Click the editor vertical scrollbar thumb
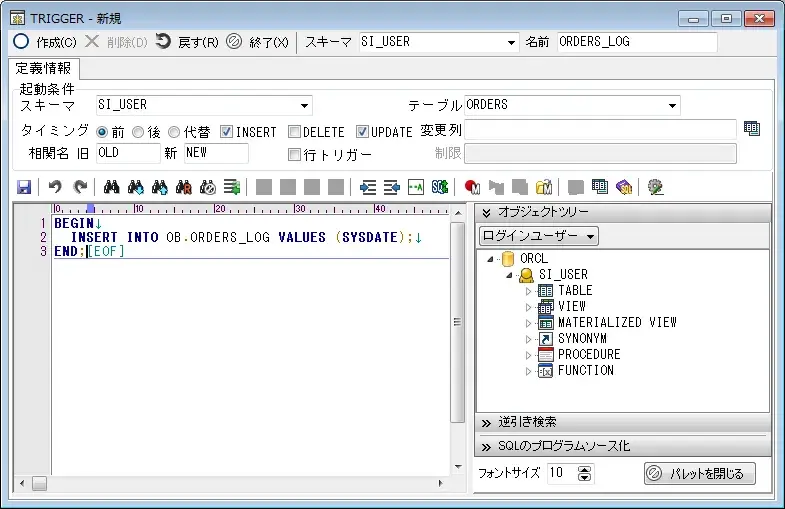Screen dimensions: 785x509 457,322
